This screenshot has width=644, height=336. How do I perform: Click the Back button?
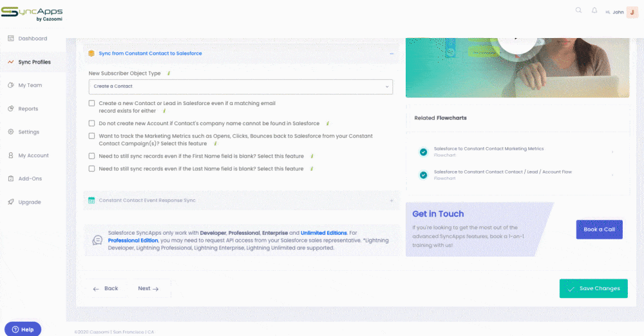106,288
